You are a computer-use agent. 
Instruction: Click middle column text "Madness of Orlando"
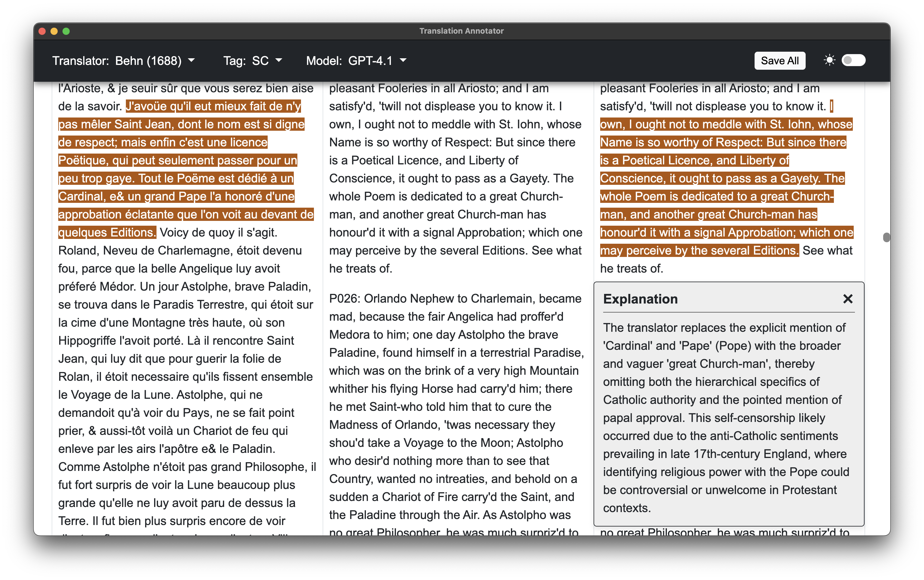pyautogui.click(x=384, y=425)
